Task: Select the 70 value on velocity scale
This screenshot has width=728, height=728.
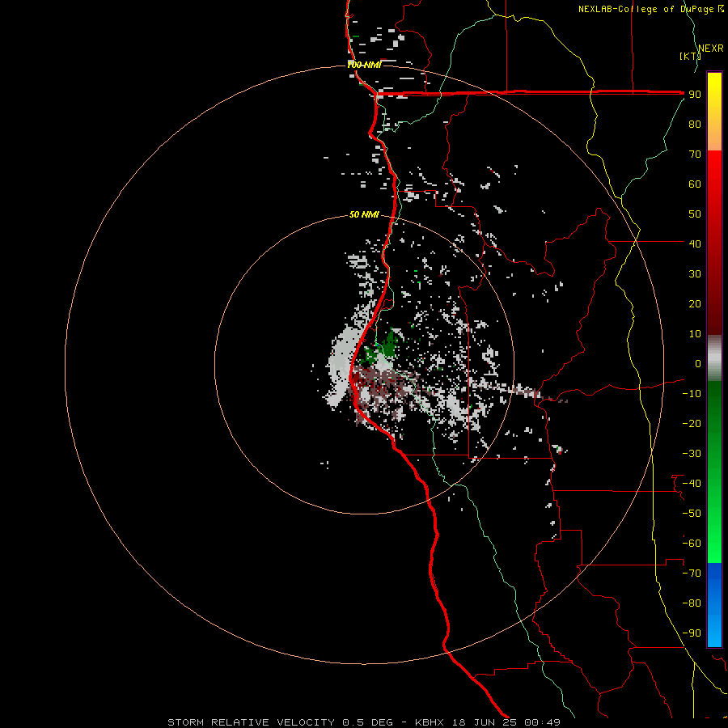Action: 695,154
